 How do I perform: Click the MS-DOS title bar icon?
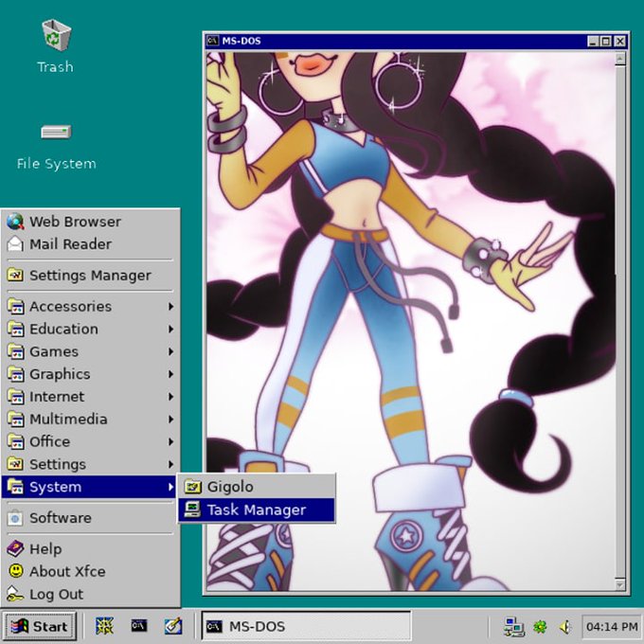coord(212,41)
